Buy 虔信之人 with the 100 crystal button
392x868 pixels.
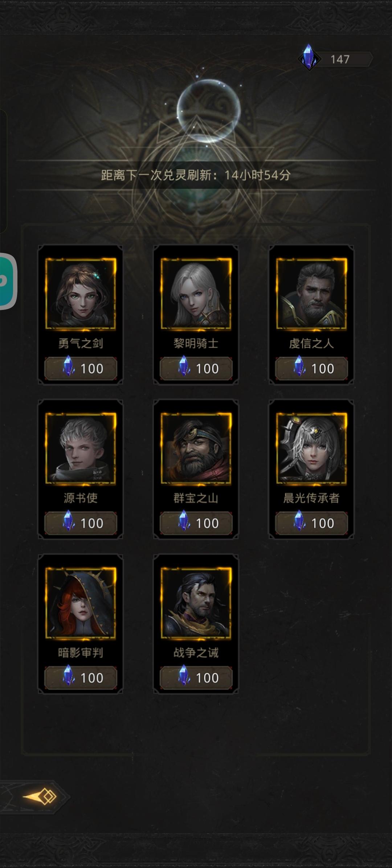311,368
